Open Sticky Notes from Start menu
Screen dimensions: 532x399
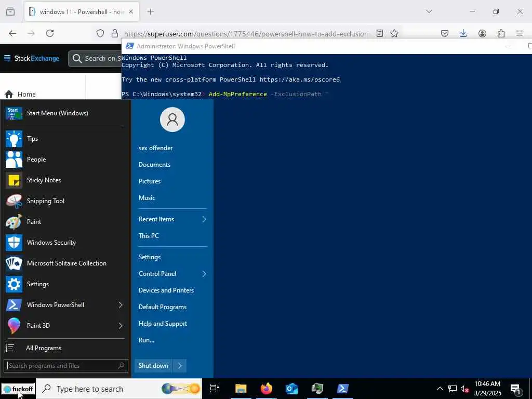(64, 180)
